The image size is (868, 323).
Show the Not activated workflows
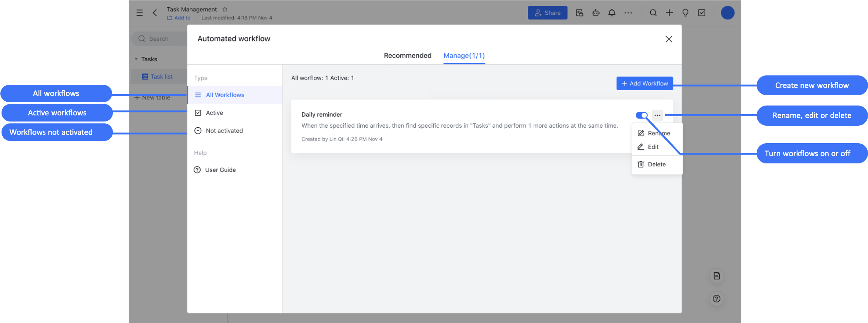[x=224, y=131]
